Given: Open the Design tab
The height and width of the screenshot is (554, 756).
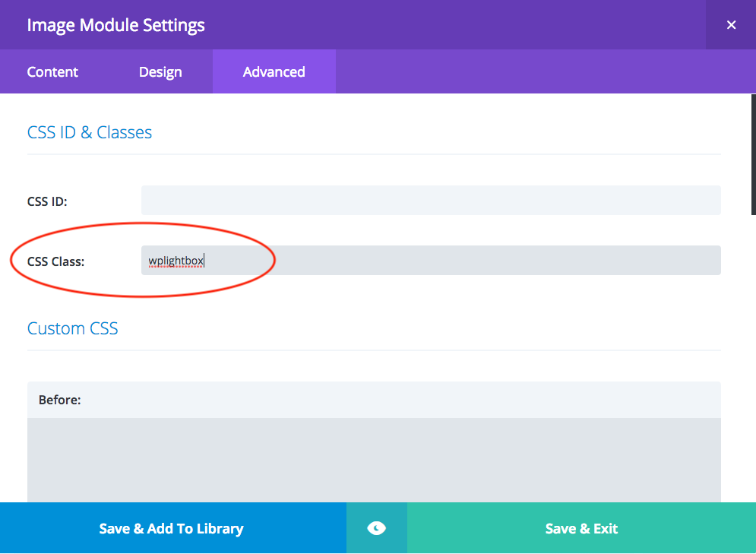Looking at the screenshot, I should (160, 72).
